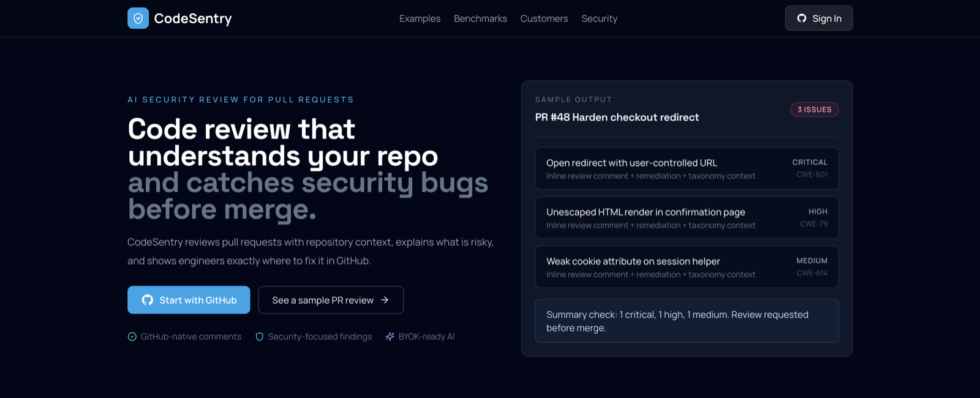Open the Weak cookie attribute finding card

[687, 267]
